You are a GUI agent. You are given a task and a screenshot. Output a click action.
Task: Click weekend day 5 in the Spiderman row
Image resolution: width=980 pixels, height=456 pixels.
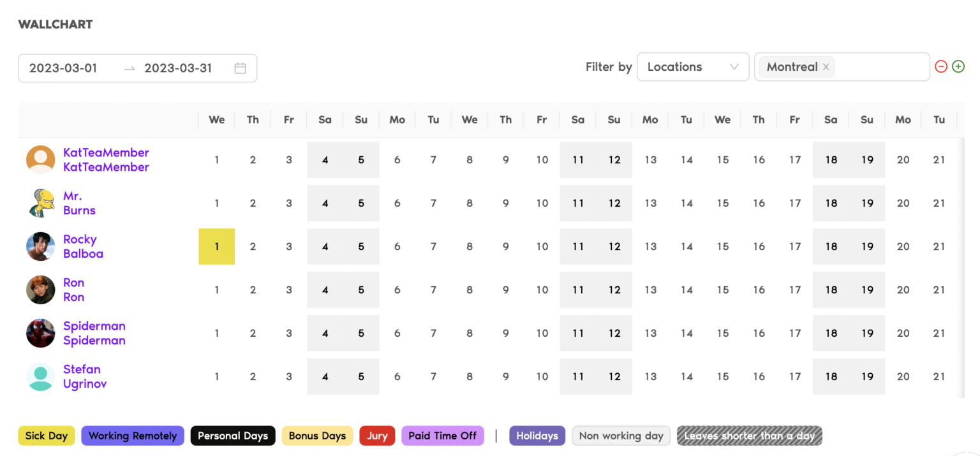pos(361,333)
